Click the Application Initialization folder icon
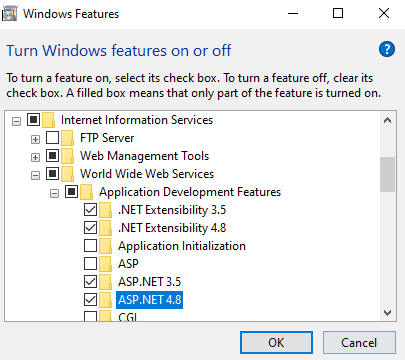The width and height of the screenshot is (405, 360). pyautogui.click(x=106, y=246)
